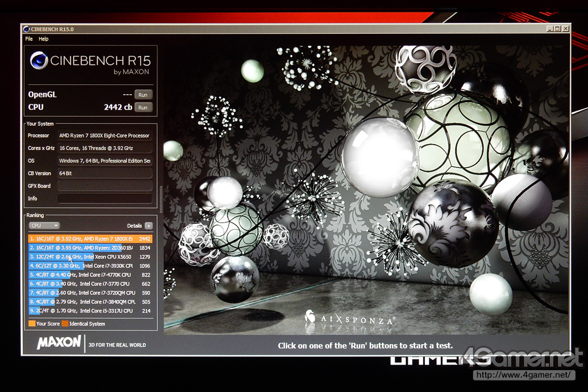Click the Cinebench R15 logo sphere

coord(39,61)
